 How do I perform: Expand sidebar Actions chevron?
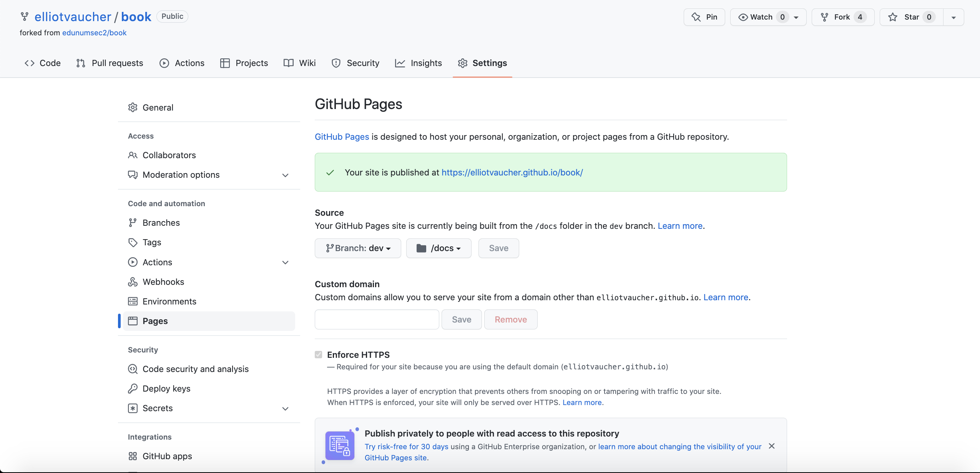click(x=285, y=263)
